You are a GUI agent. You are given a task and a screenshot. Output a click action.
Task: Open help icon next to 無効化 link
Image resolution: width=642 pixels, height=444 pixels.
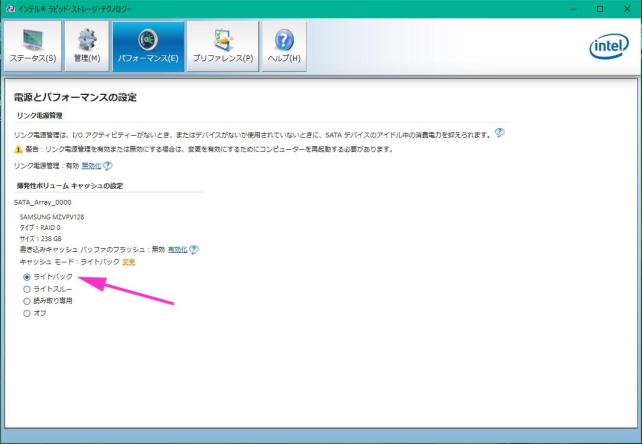[107, 166]
